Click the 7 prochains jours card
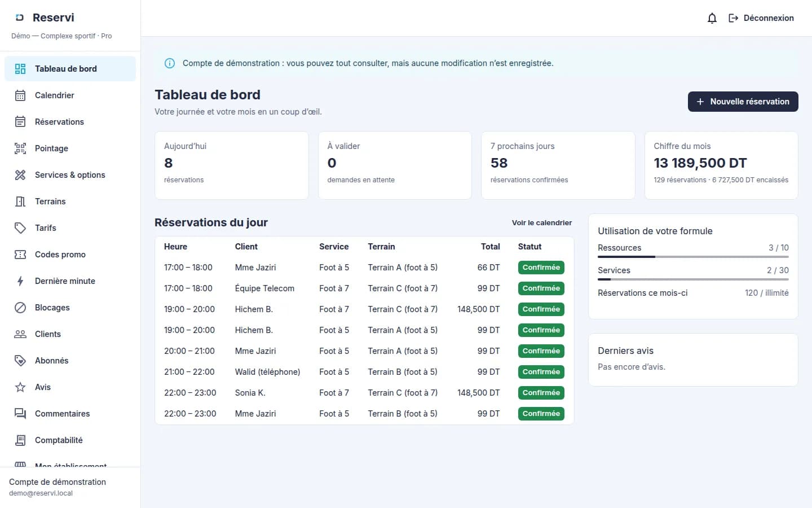This screenshot has width=812, height=508. point(558,165)
